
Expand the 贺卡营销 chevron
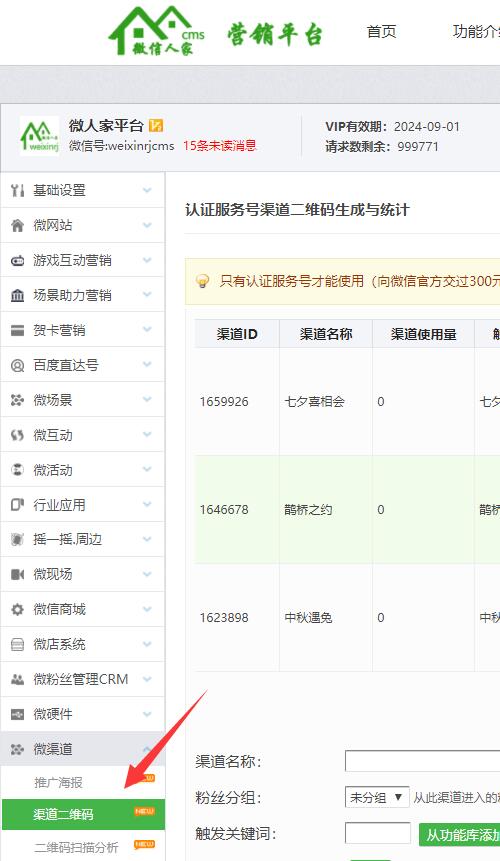147,329
